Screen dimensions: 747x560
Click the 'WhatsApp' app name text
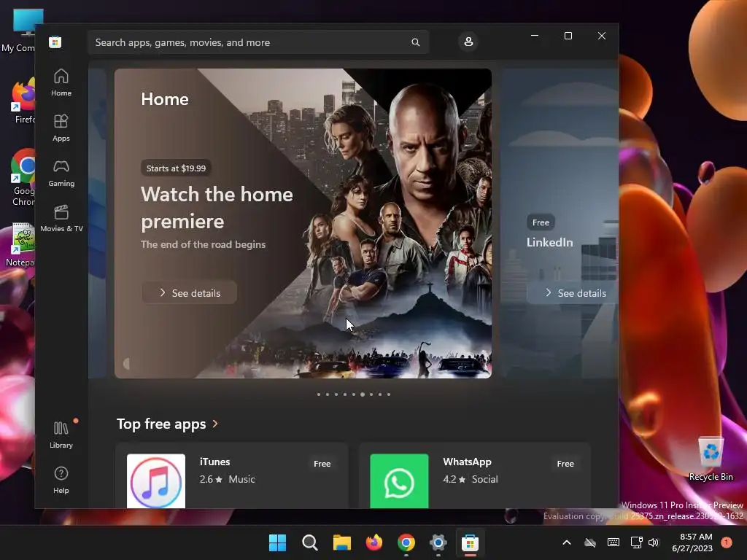click(x=468, y=462)
